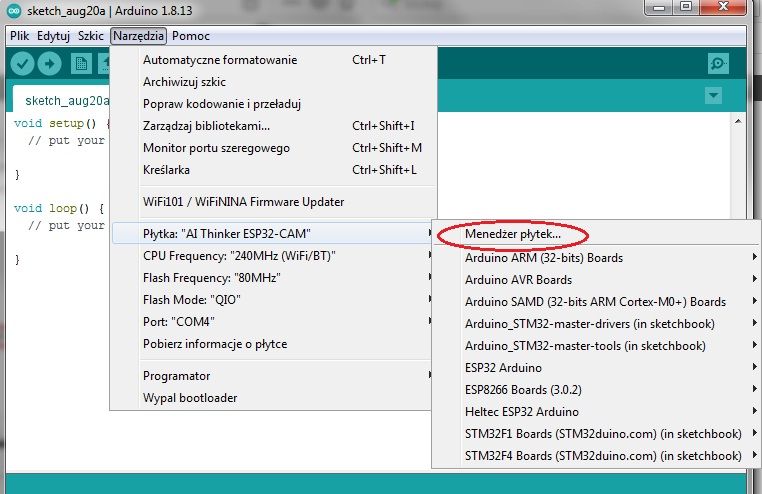Click the New sketch toolbar icon

pyautogui.click(x=81, y=64)
